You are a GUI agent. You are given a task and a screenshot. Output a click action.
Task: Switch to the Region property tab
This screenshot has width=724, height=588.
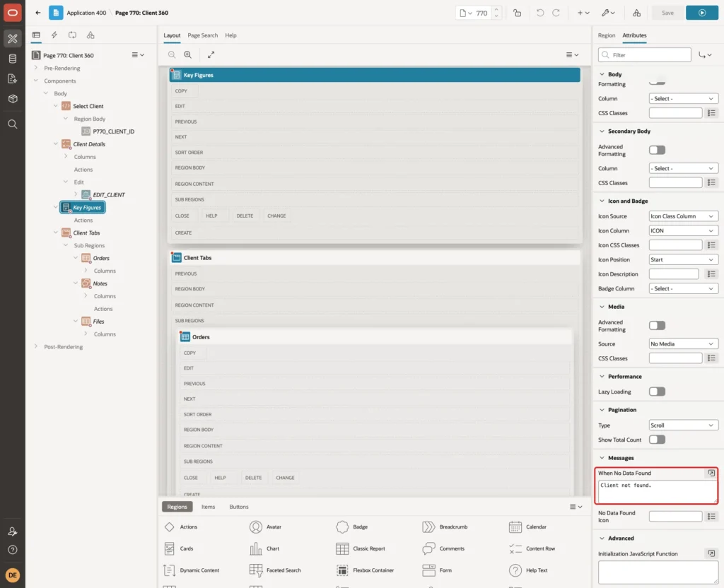click(606, 35)
